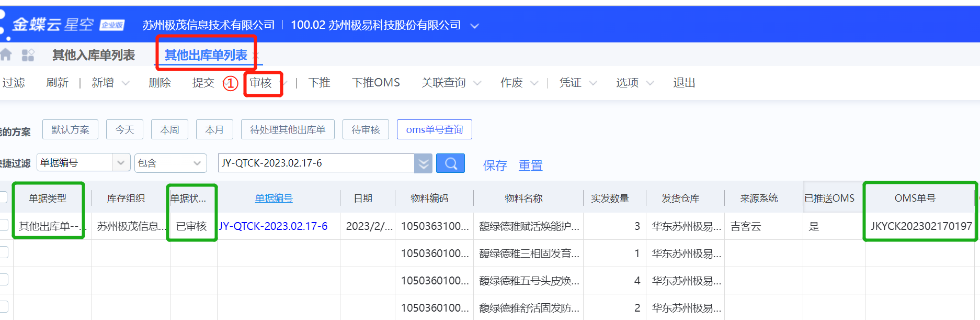The height and width of the screenshot is (320, 980).
Task: Open document JY-QTCK-2023.02.17-6 link
Action: click(x=273, y=226)
